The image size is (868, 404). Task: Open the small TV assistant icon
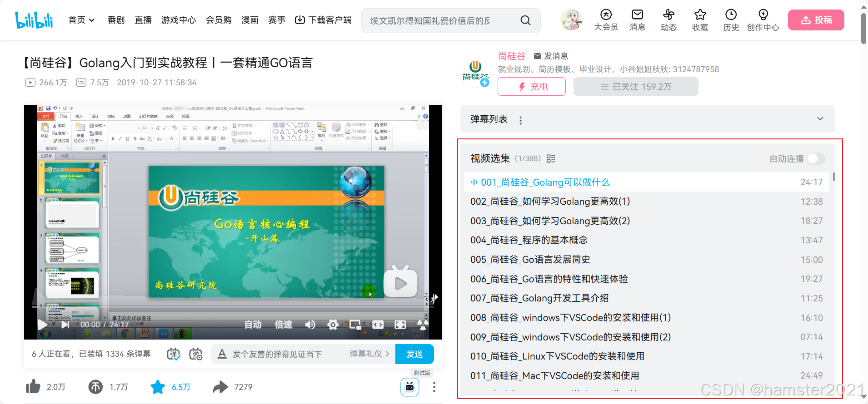pos(409,387)
